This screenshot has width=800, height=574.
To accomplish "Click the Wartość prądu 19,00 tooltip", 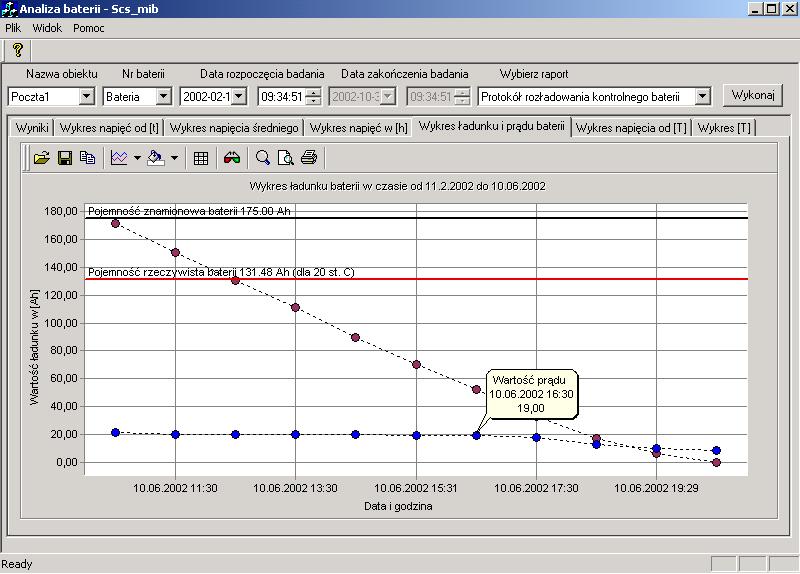I will (x=531, y=394).
